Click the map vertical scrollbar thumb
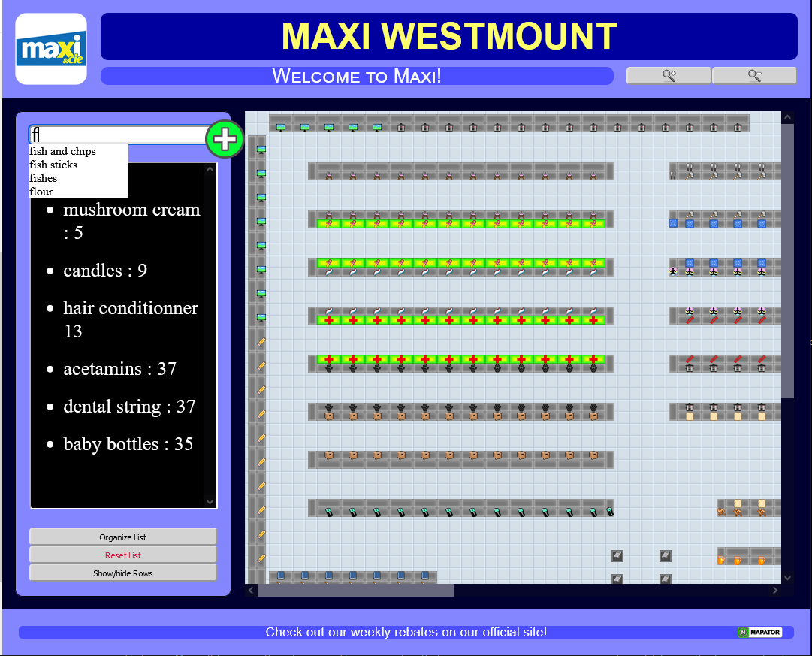812x656 pixels. tap(787, 261)
